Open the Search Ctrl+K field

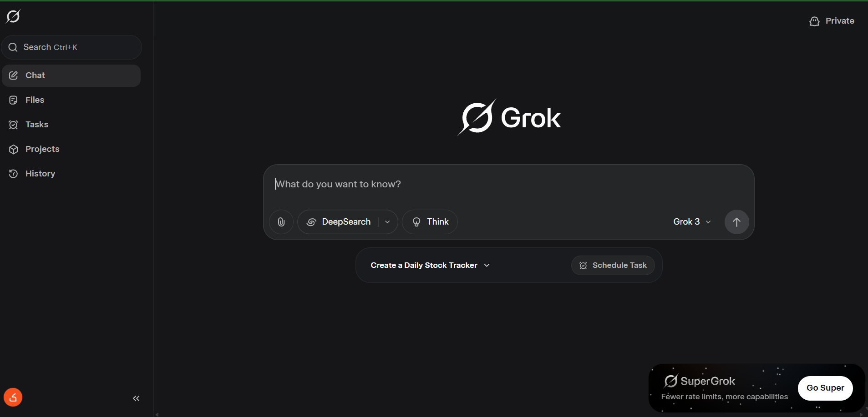tap(71, 47)
